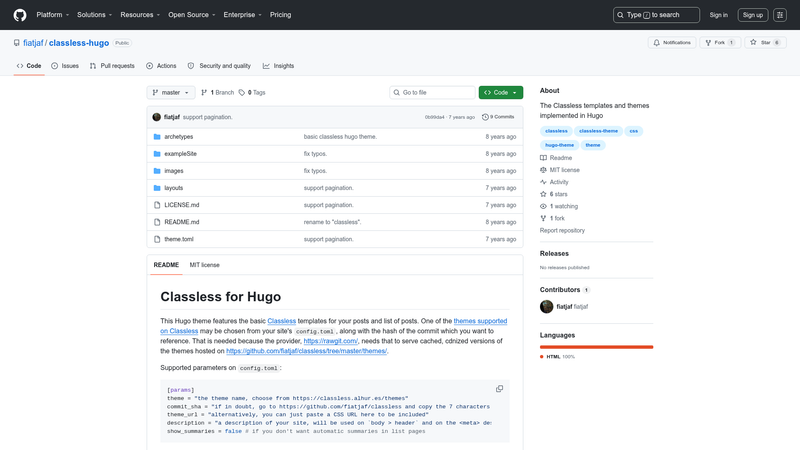800x450 pixels.
Task: Switch to the Actions tab
Action: pos(161,66)
